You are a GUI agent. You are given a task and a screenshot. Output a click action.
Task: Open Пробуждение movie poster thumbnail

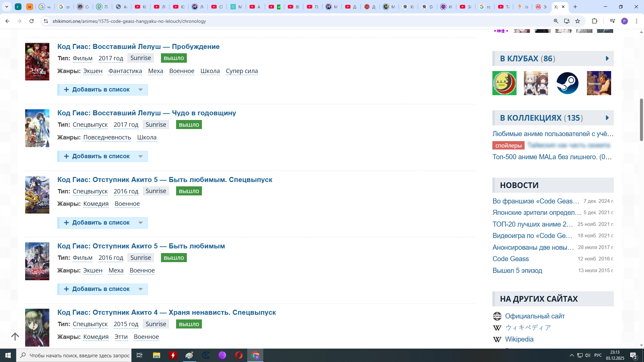click(37, 62)
